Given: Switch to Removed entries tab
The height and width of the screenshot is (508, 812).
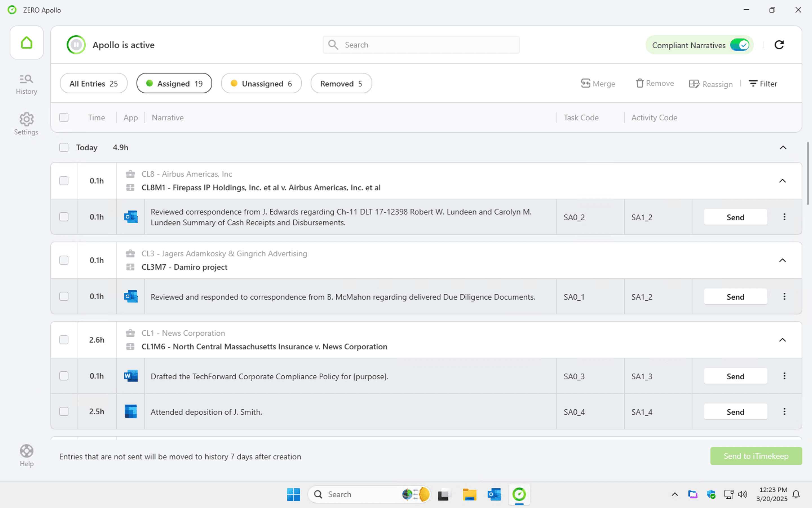Looking at the screenshot, I should [341, 83].
